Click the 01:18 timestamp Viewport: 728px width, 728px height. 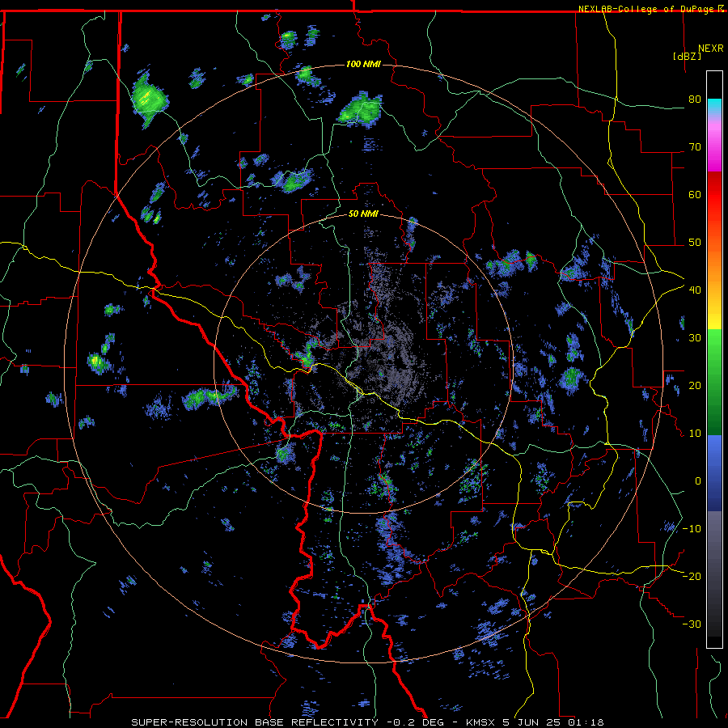[586, 722]
